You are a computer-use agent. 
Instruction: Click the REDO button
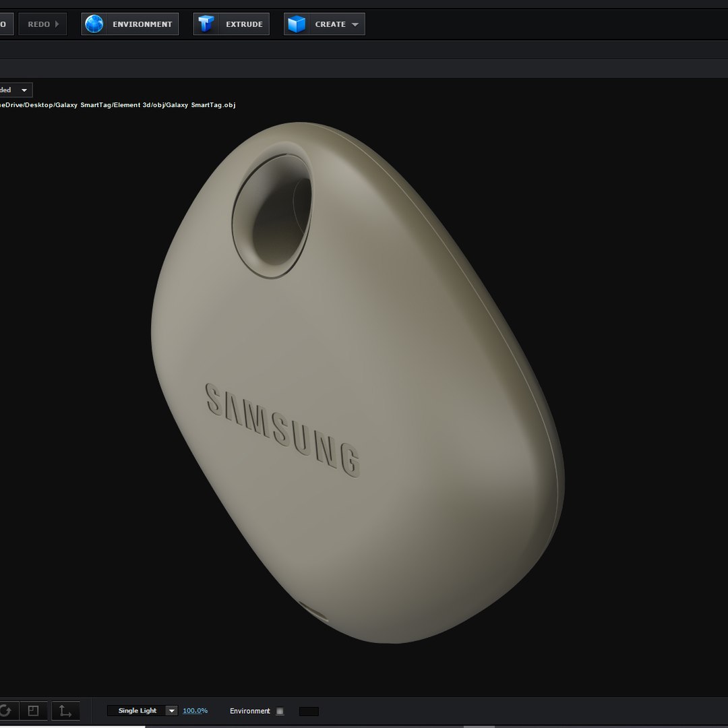[42, 24]
